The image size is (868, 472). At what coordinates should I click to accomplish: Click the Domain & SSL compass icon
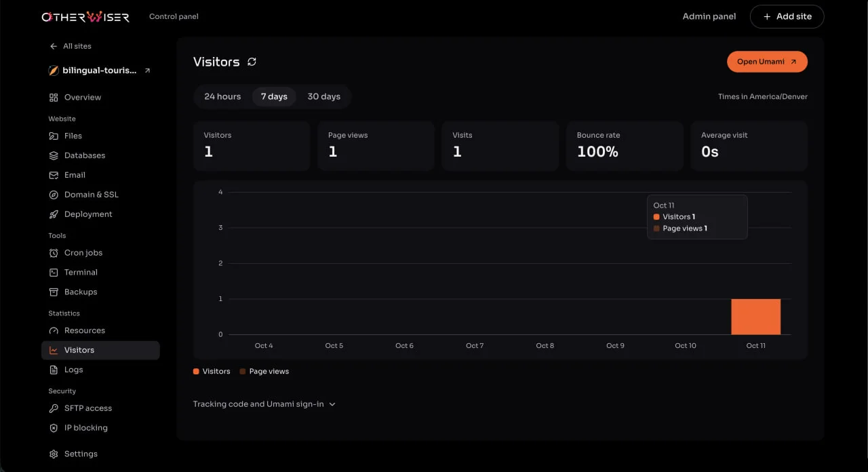54,195
